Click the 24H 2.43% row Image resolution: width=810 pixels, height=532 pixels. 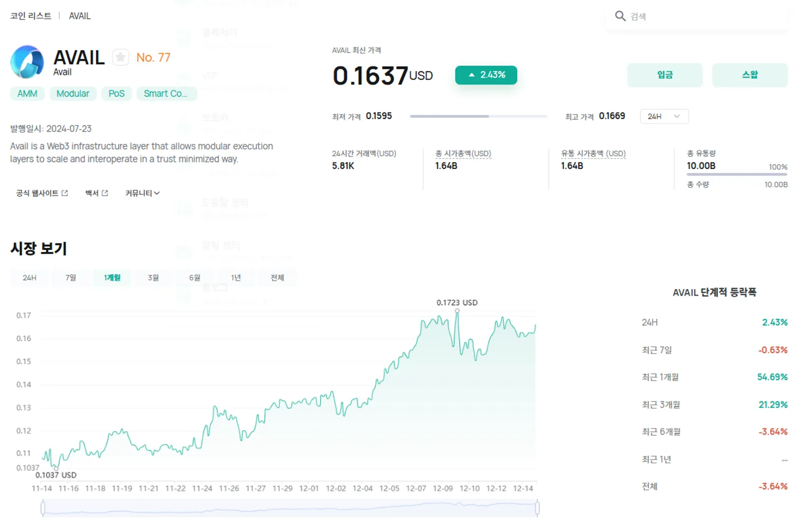tap(714, 322)
